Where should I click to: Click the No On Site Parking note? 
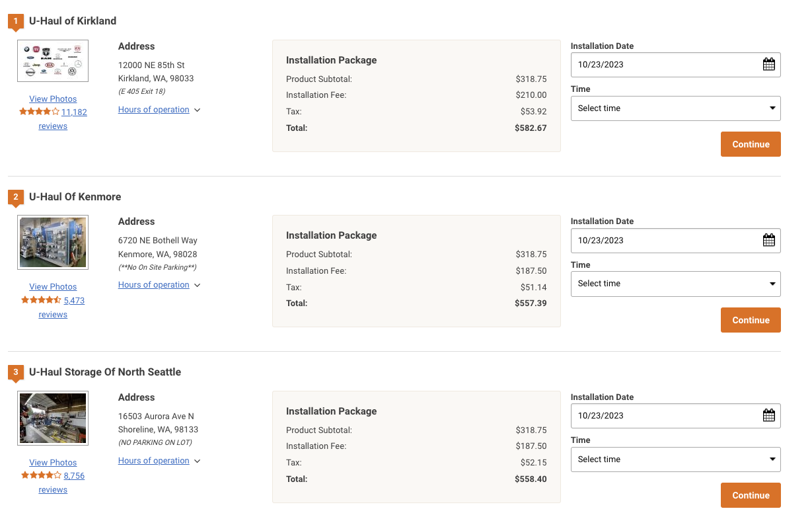157,267
